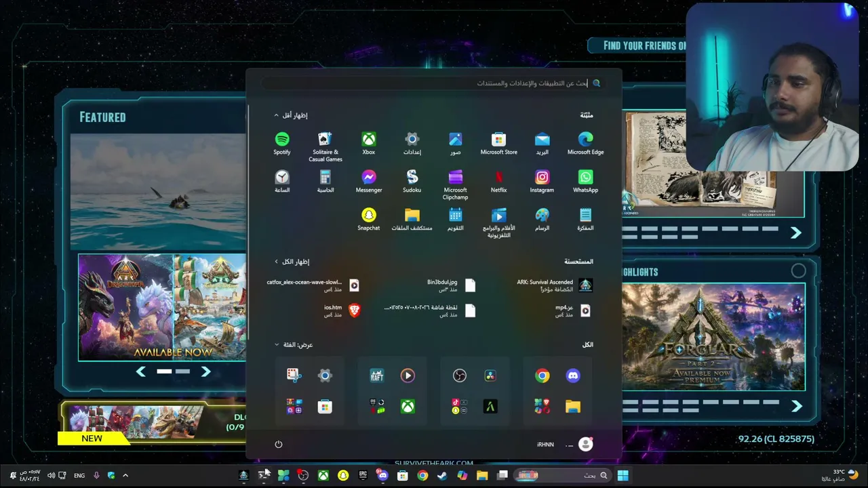The image size is (868, 488).
Task: Click the power button in Start menu
Action: (278, 444)
